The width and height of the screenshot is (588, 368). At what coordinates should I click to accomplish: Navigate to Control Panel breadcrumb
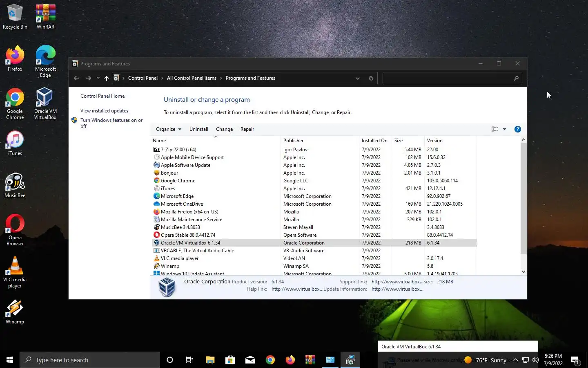(143, 78)
